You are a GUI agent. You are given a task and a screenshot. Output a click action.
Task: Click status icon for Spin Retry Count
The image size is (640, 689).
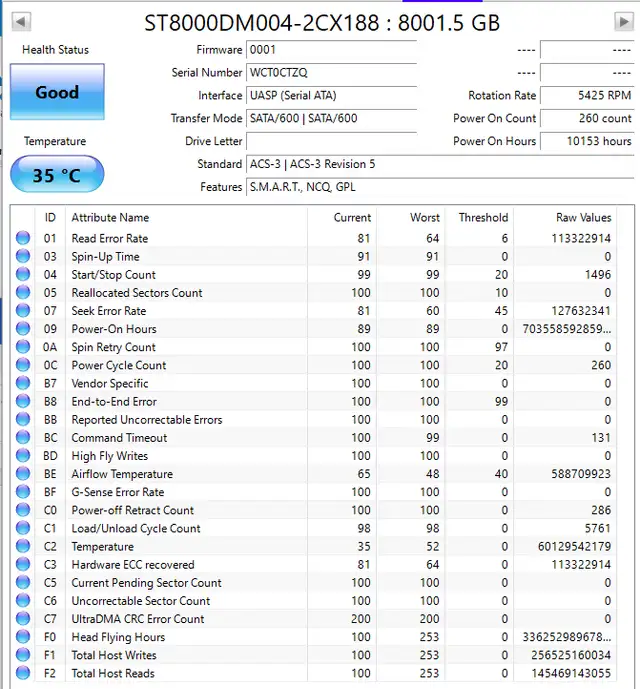(23, 347)
